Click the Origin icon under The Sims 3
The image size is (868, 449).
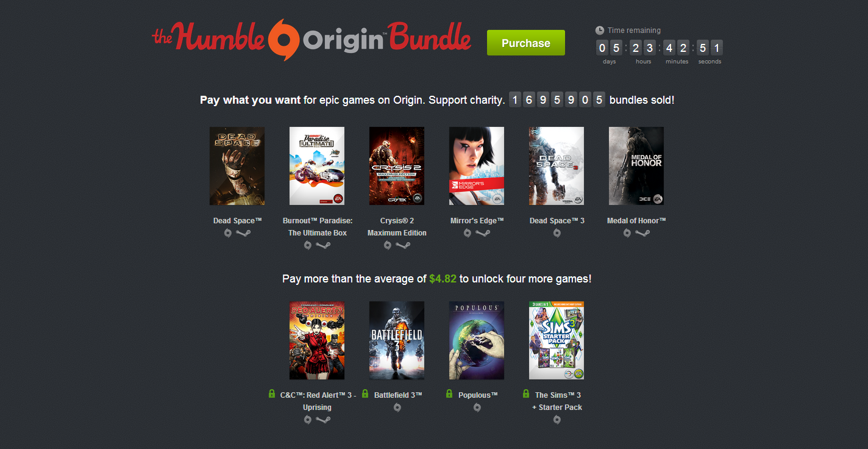[x=557, y=420]
